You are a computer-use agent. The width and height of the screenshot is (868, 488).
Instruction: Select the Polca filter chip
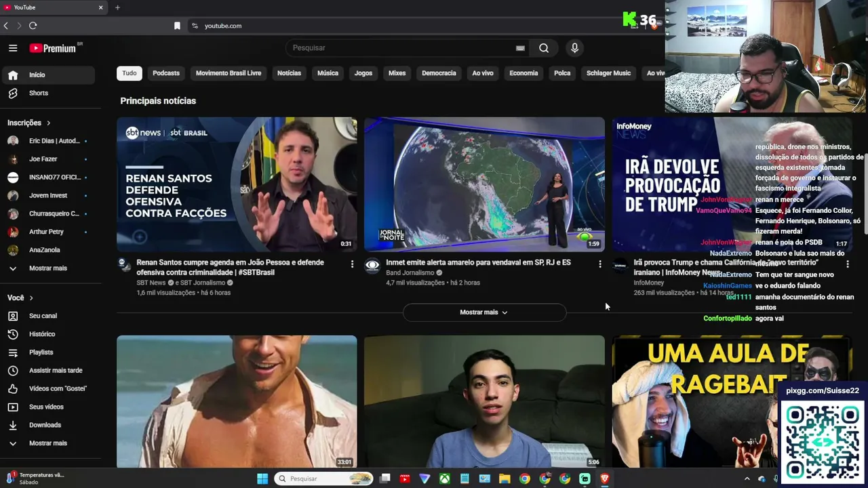562,73
